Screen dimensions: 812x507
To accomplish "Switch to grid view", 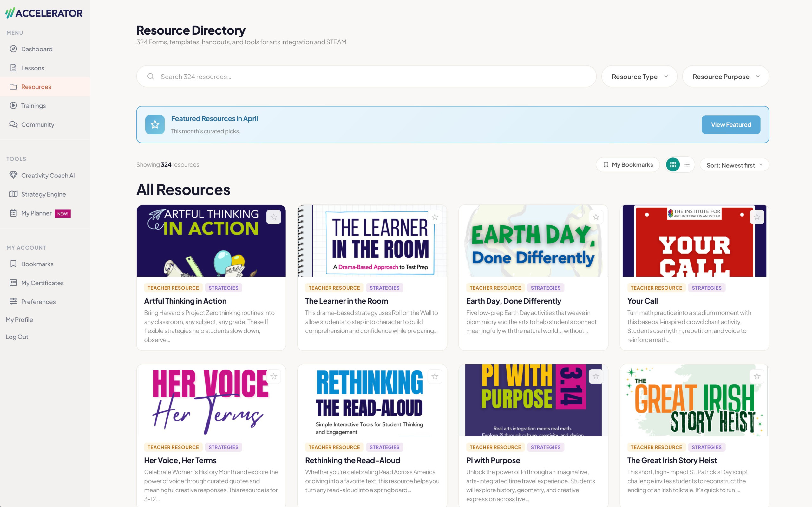I will coord(673,165).
